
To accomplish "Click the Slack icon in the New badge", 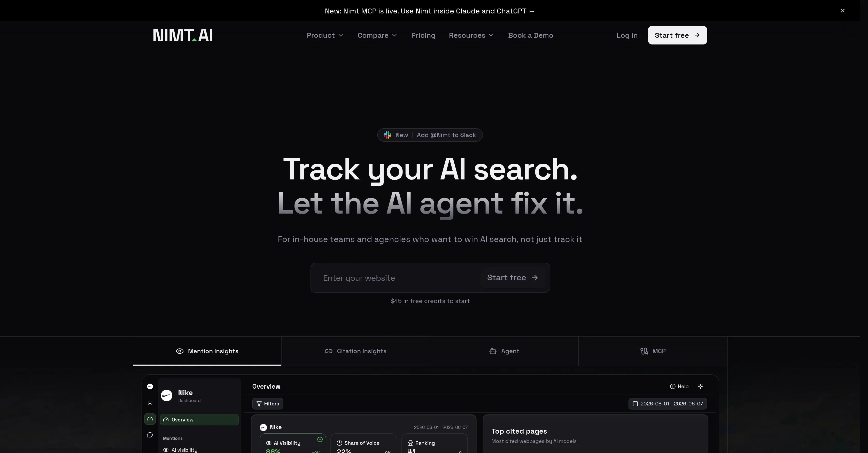I will coord(388,135).
